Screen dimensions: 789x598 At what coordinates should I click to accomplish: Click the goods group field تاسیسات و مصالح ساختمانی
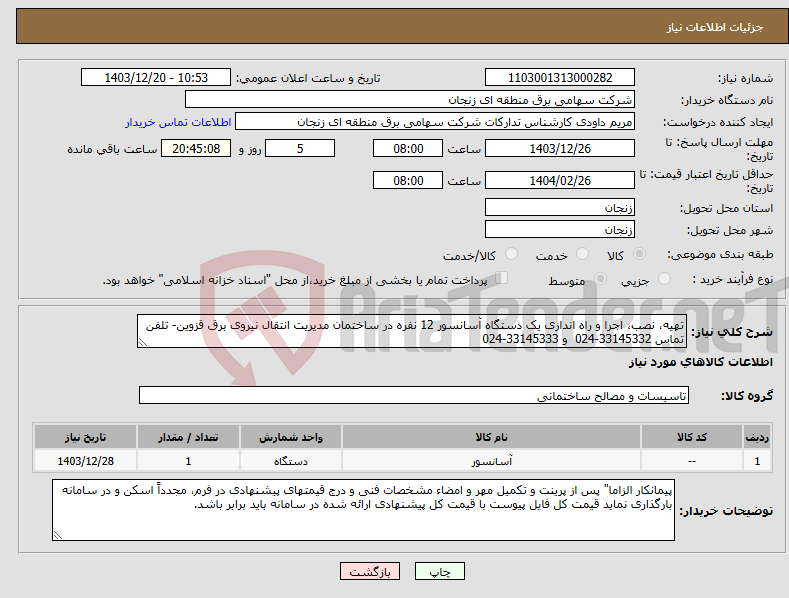(414, 396)
